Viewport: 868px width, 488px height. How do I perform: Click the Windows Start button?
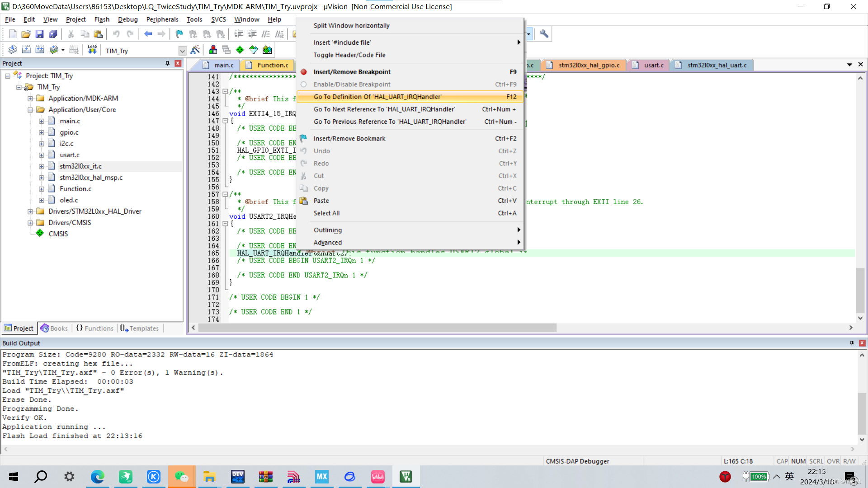pos(14,477)
